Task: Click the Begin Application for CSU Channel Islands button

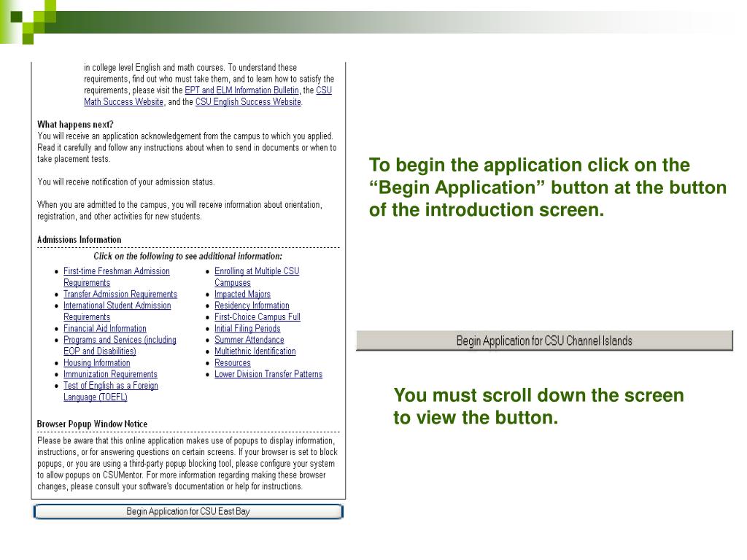Action: point(544,341)
